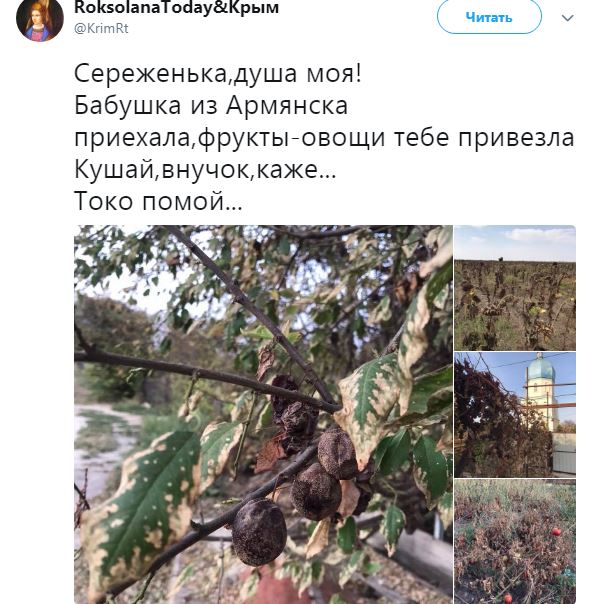
Task: Open the withered sunflower field photo
Action: pos(515,288)
